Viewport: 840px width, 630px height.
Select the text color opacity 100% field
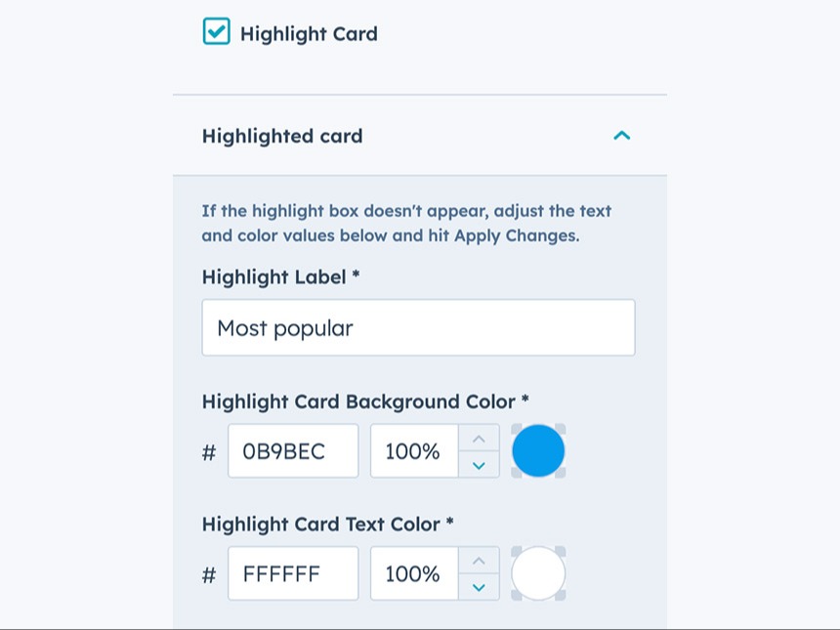pos(414,574)
